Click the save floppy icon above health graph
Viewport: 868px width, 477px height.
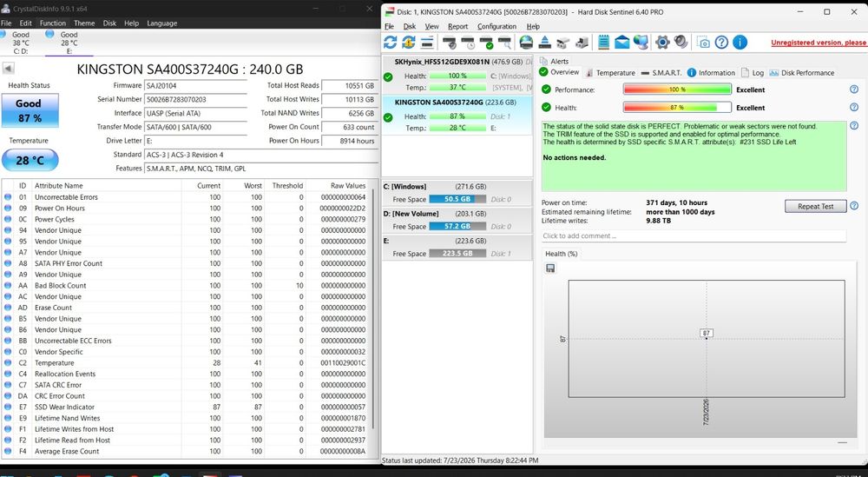[550, 268]
